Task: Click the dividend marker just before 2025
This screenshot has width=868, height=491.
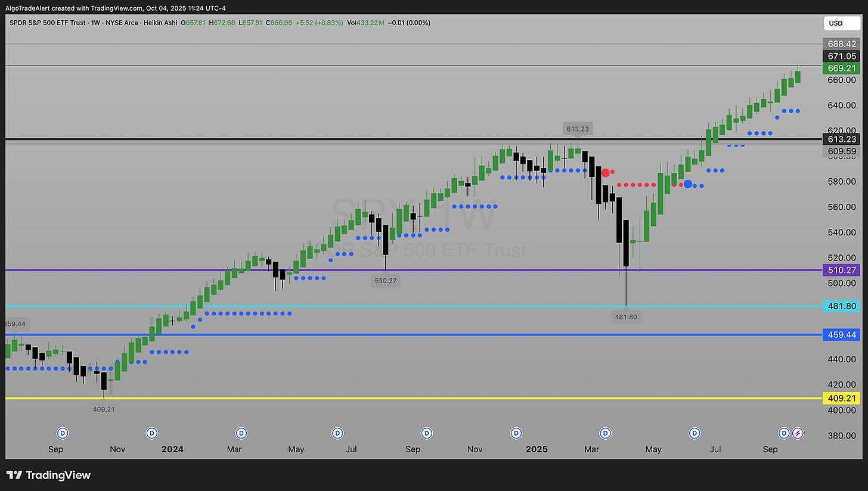Action: 516,433
